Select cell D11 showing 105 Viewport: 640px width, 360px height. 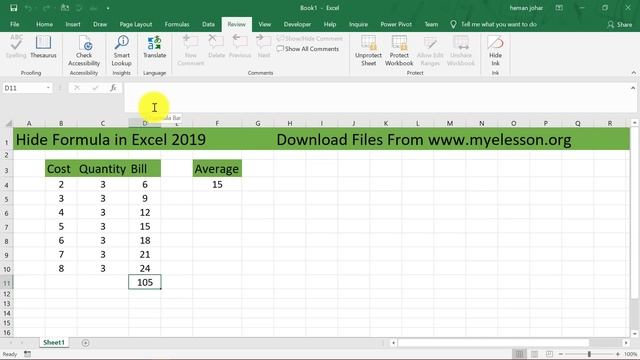(144, 282)
